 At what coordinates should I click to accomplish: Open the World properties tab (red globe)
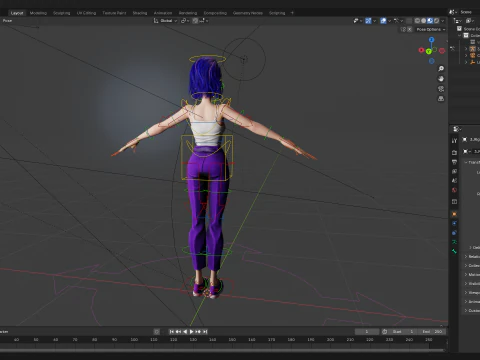[454, 190]
